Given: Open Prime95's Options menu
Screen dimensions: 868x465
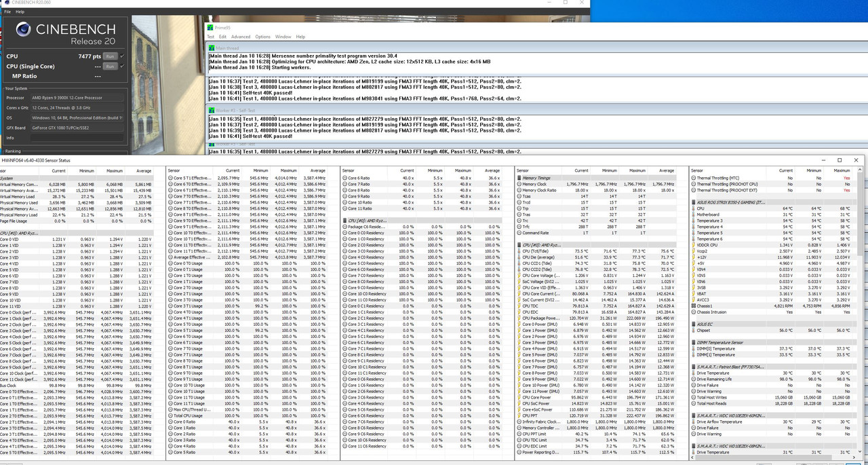Looking at the screenshot, I should pyautogui.click(x=263, y=37).
